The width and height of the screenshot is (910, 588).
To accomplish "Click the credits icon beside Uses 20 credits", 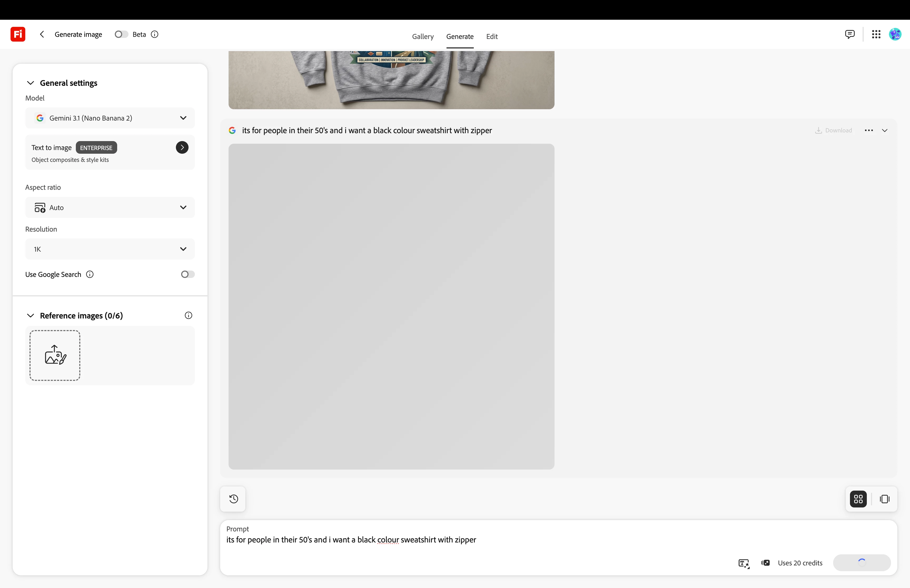I will click(765, 563).
